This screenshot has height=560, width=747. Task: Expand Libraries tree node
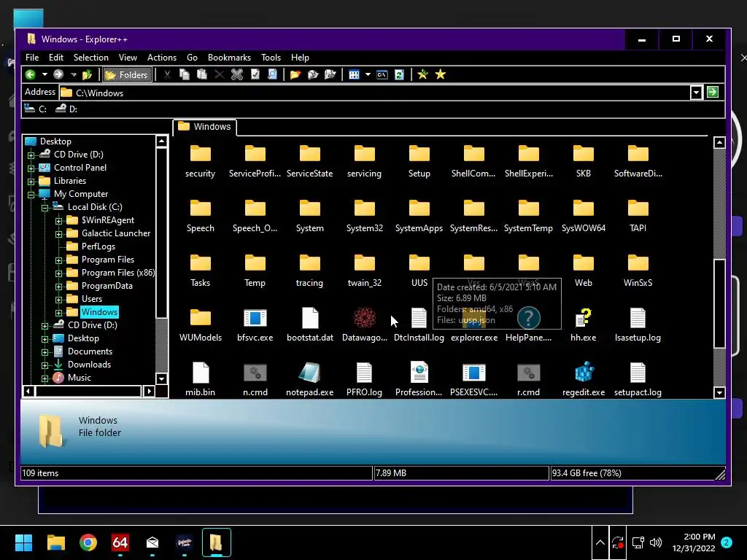(x=31, y=182)
